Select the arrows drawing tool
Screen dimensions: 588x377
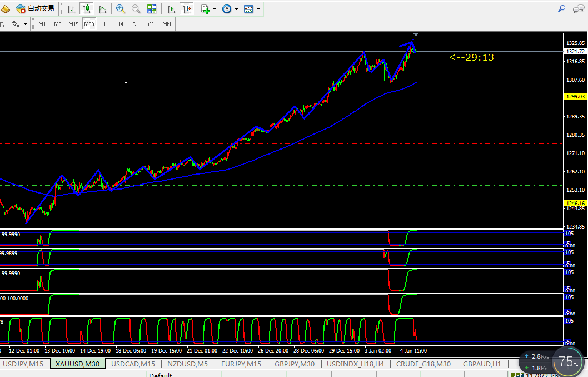click(x=16, y=24)
